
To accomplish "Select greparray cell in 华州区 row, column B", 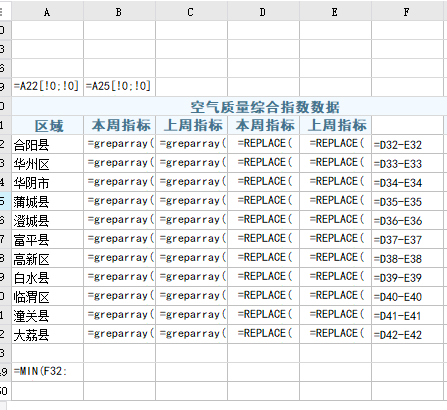I will [x=119, y=163].
